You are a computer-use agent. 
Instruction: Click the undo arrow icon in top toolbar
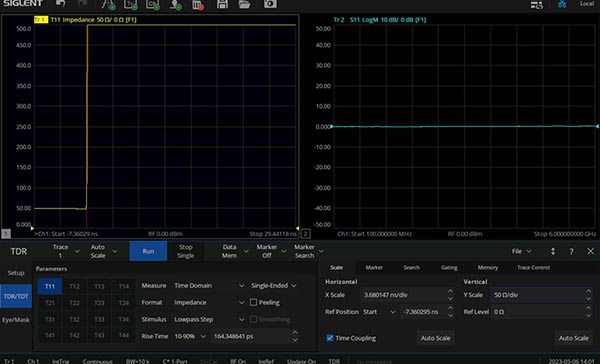tap(60, 3)
